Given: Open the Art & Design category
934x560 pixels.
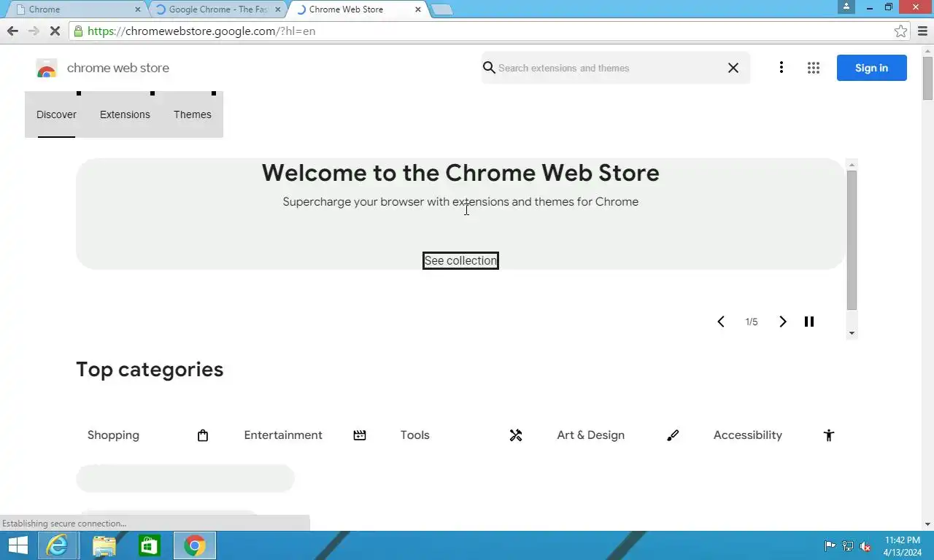Looking at the screenshot, I should tap(590, 435).
